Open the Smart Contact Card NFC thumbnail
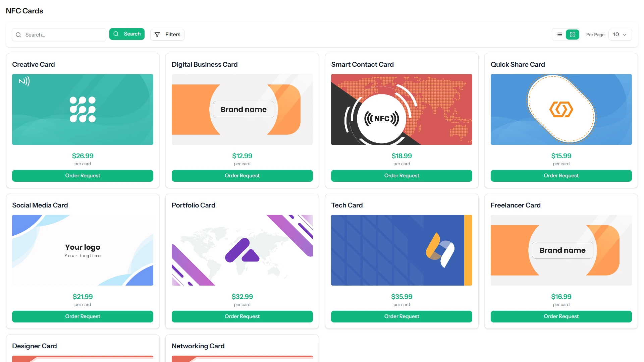Image resolution: width=644 pixels, height=362 pixels. (401, 109)
